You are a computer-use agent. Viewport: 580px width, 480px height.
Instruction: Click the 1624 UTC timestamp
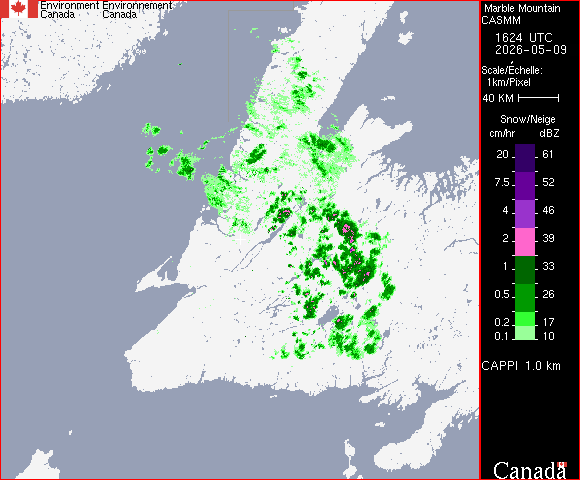(523, 38)
